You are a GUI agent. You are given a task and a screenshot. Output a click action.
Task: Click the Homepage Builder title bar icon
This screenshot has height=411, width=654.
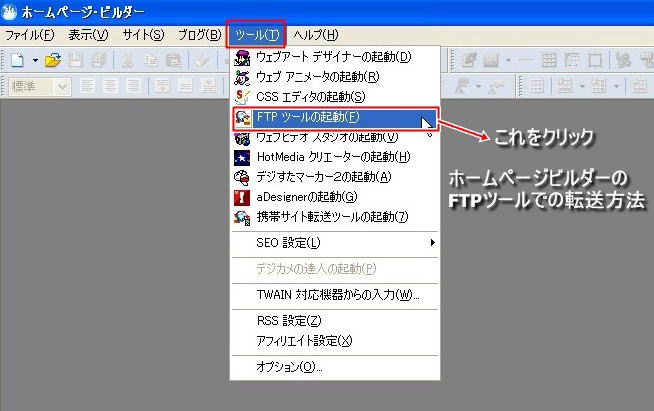[x=10, y=12]
